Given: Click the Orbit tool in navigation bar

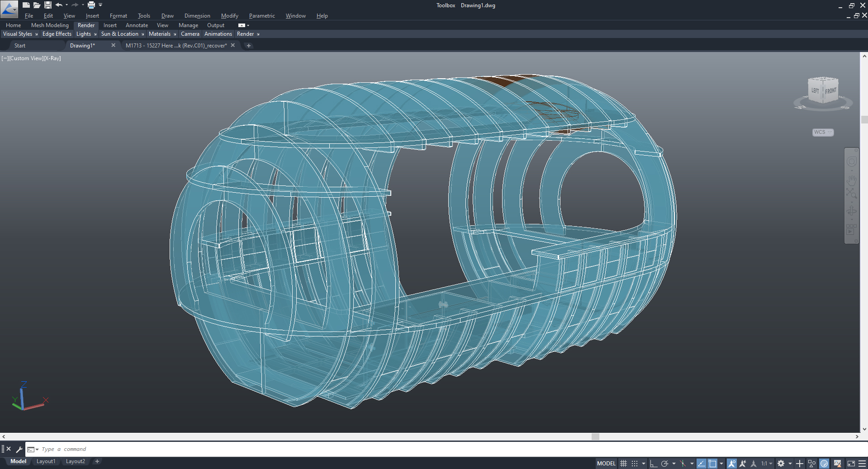Looking at the screenshot, I should coord(852,211).
